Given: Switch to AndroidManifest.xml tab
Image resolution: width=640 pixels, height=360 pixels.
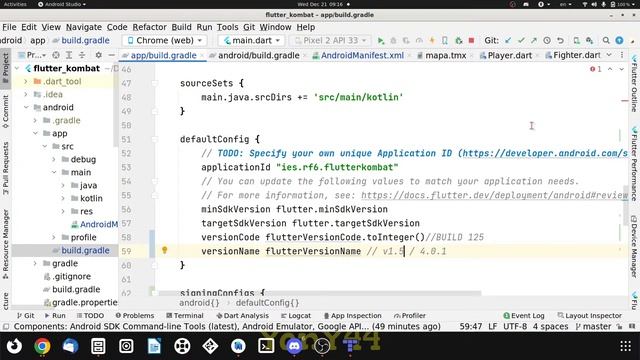Looking at the screenshot, I should tap(362, 55).
